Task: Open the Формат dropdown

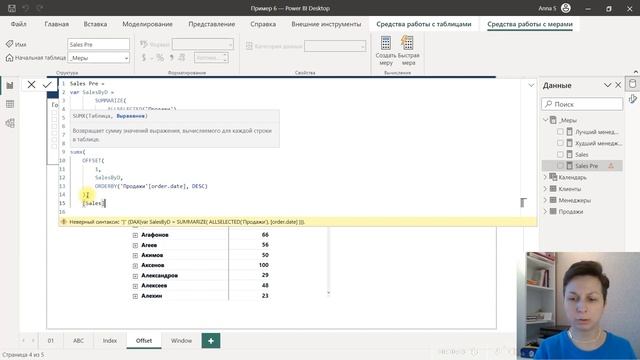Action: pos(203,44)
